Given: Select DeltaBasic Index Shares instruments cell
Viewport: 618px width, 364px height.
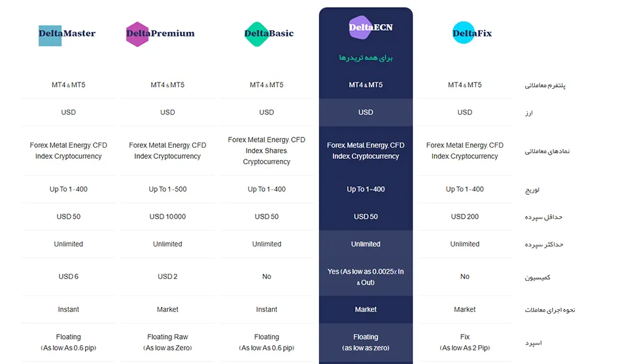Looking at the screenshot, I should 266,150.
